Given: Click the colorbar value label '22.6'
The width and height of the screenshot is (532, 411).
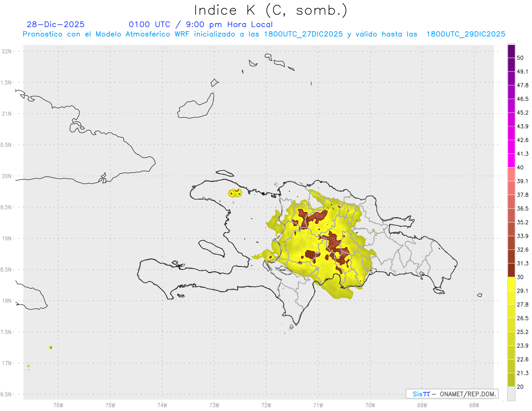Looking at the screenshot, I should tap(523, 360).
